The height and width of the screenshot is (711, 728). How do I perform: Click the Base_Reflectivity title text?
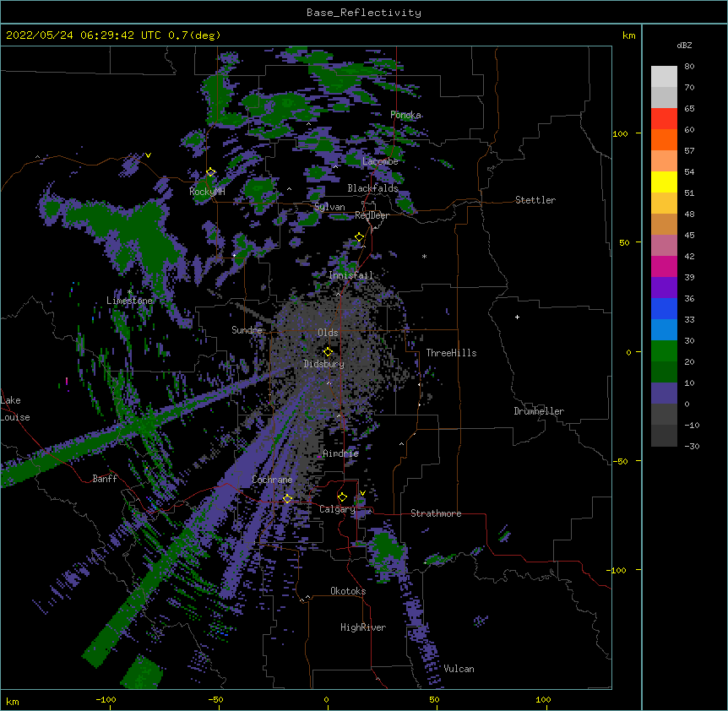click(x=364, y=13)
